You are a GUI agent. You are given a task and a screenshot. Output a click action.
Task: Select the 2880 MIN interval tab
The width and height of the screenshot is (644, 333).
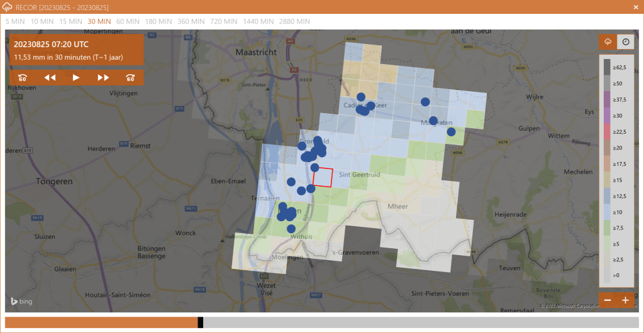[x=294, y=21]
